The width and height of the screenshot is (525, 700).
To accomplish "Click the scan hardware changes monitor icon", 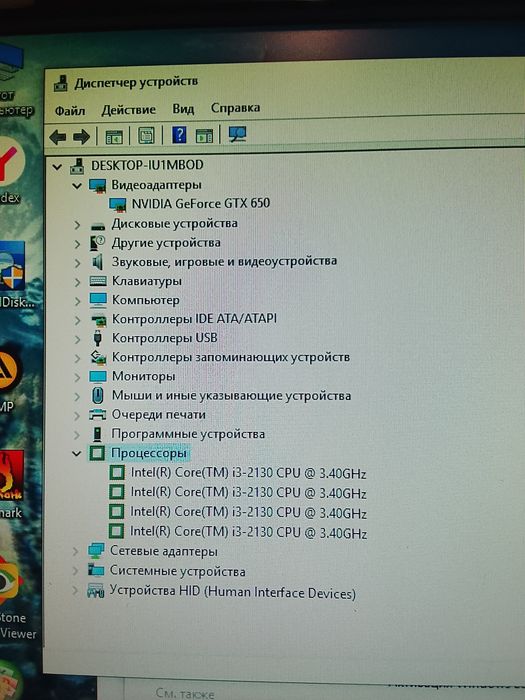I will pos(237,133).
